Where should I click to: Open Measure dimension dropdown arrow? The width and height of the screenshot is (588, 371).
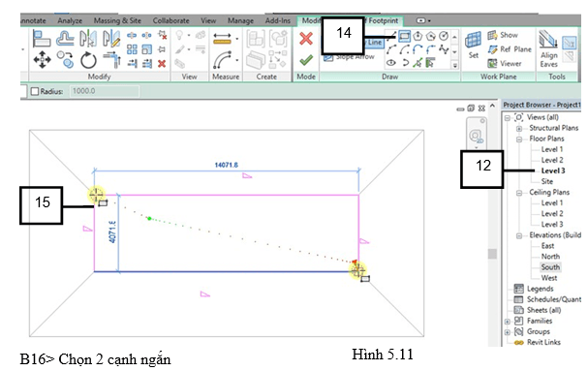click(237, 39)
